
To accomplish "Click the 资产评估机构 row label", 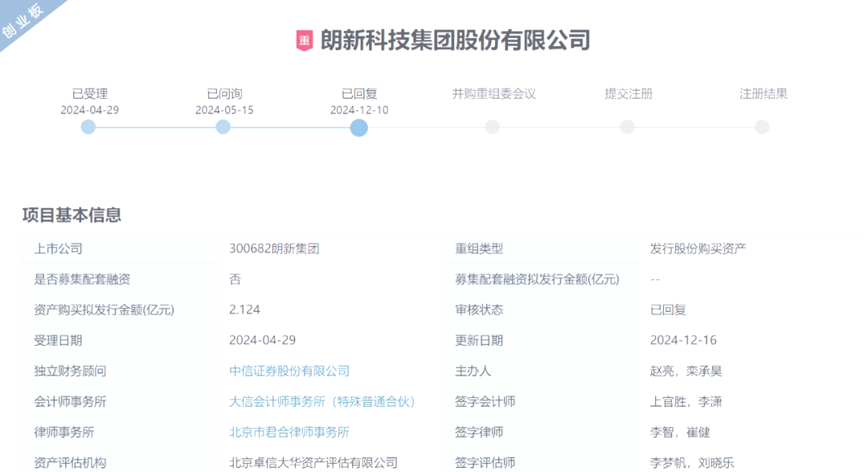I will point(70,462).
